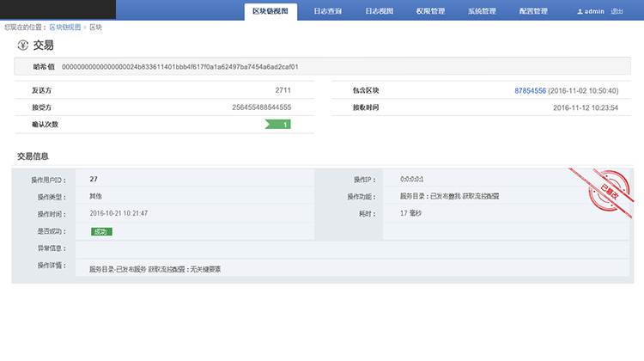The height and width of the screenshot is (361, 644).
Task: Click the 发送方 label
Action: pos(42,90)
